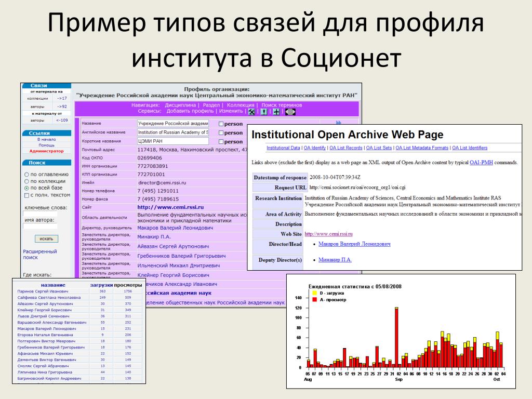Go to 'В начало' in Ссылки panel
Image resolution: width=532 pixels, height=399 pixels.
[x=46, y=139]
